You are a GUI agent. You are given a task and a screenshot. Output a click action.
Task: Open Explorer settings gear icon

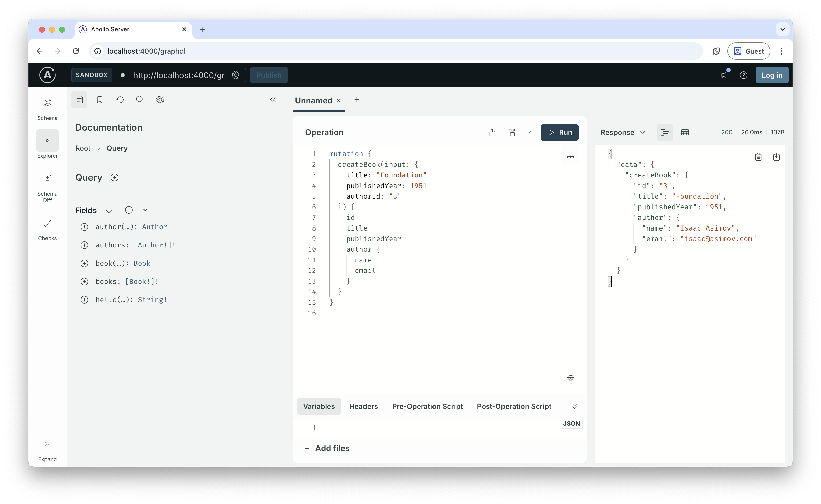tap(160, 100)
